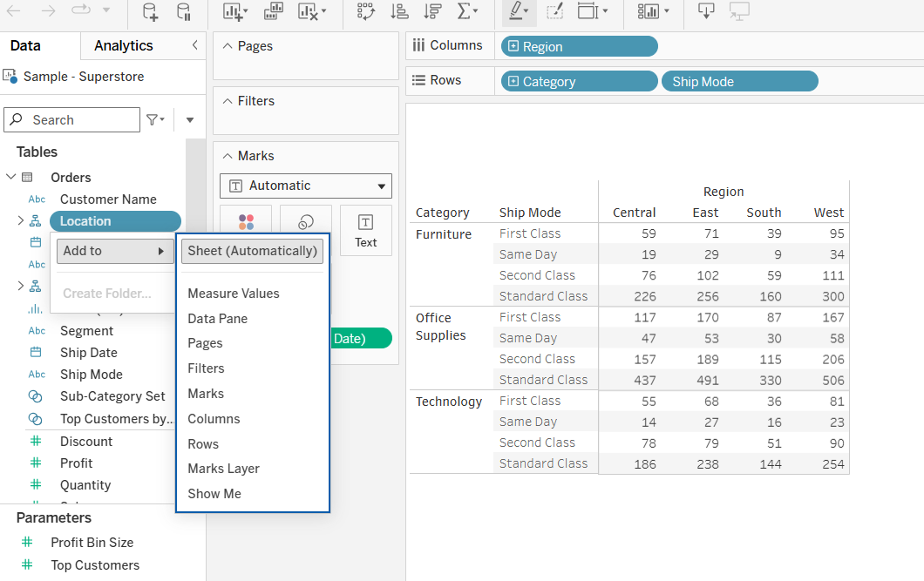Open the Marks type dropdown showing Automatic
The height and width of the screenshot is (581, 924).
[305, 186]
